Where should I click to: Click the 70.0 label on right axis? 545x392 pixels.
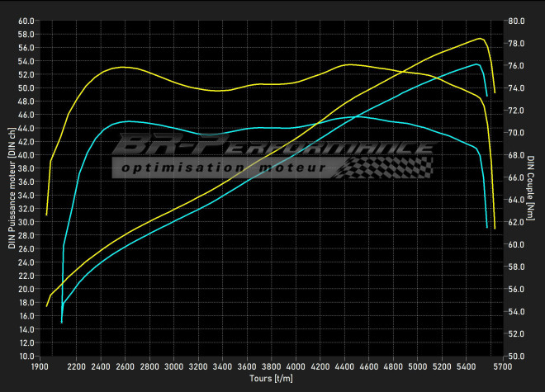pyautogui.click(x=514, y=132)
